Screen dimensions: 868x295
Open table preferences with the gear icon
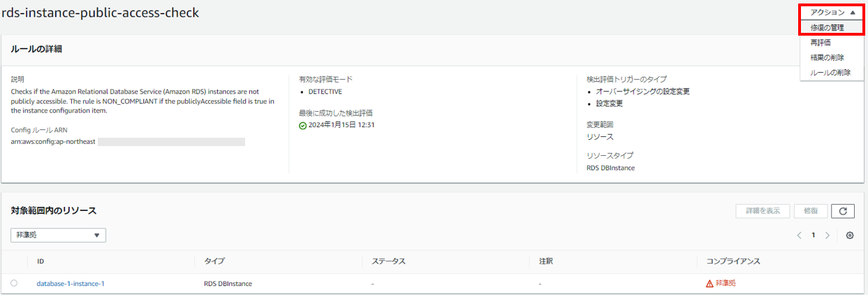(850, 236)
